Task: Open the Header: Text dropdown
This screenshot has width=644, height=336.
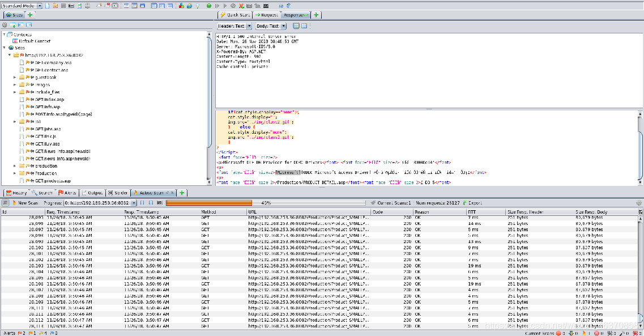Action: (x=234, y=26)
